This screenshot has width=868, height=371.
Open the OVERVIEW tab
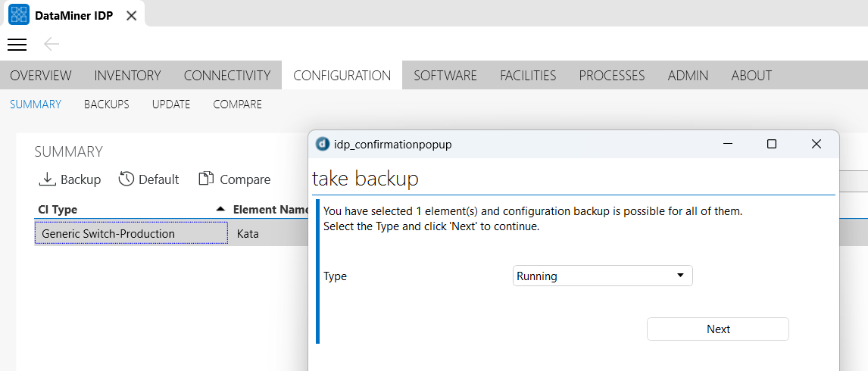[x=41, y=75]
